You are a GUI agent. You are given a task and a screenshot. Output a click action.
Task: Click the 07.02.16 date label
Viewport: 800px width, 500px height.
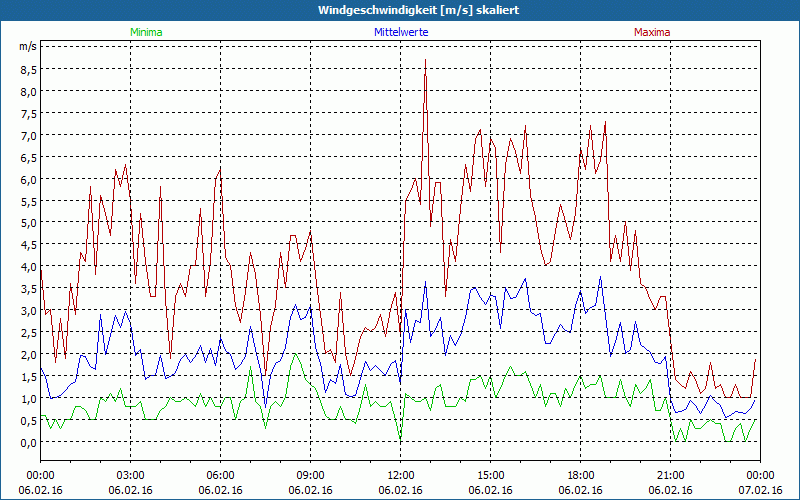point(760,490)
